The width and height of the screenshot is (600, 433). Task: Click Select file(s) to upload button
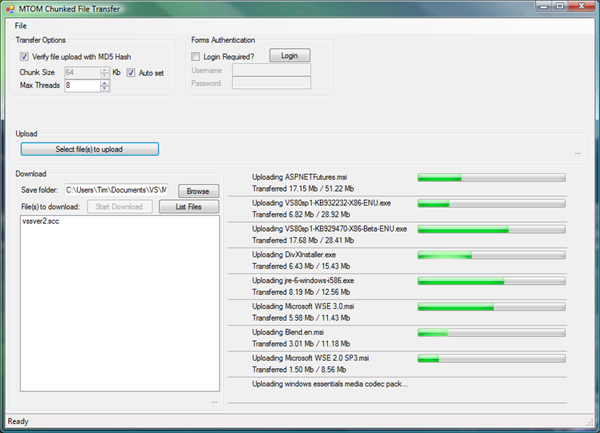coord(90,149)
